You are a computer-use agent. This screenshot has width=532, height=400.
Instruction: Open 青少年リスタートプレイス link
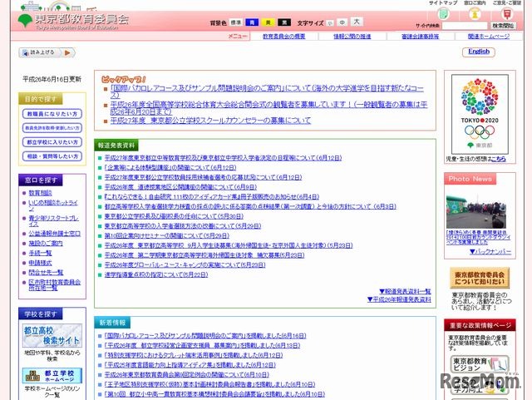[53, 221]
